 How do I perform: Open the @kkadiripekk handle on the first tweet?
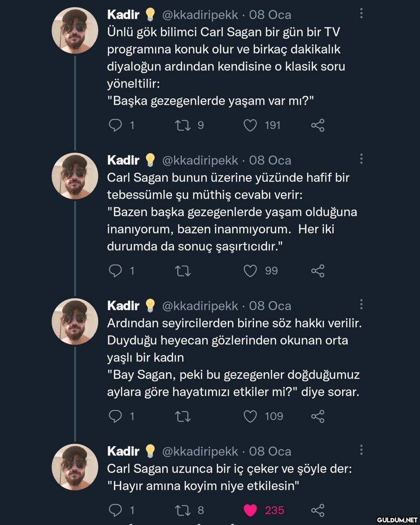[200, 15]
